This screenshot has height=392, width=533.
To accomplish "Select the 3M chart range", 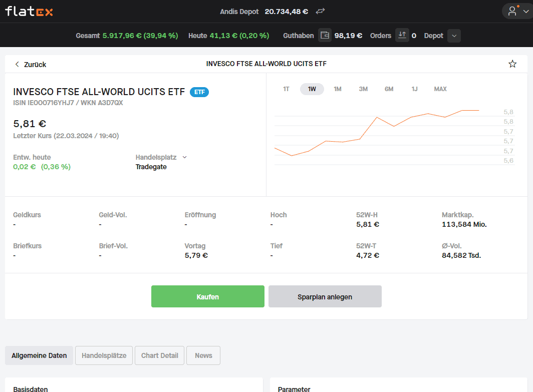I will point(363,89).
